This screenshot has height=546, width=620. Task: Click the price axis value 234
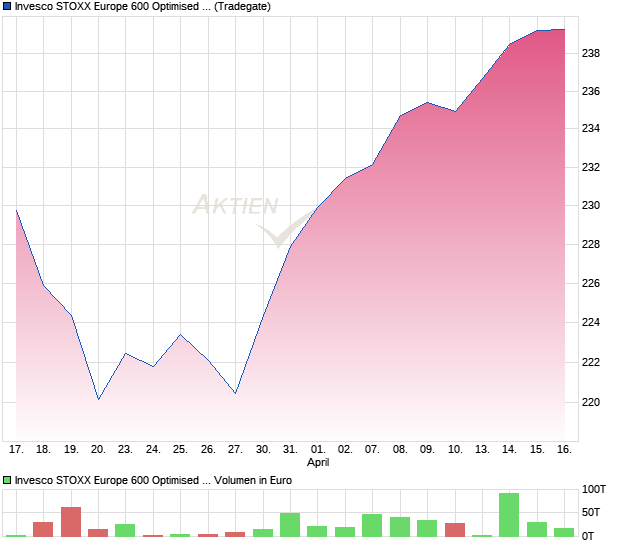click(591, 128)
